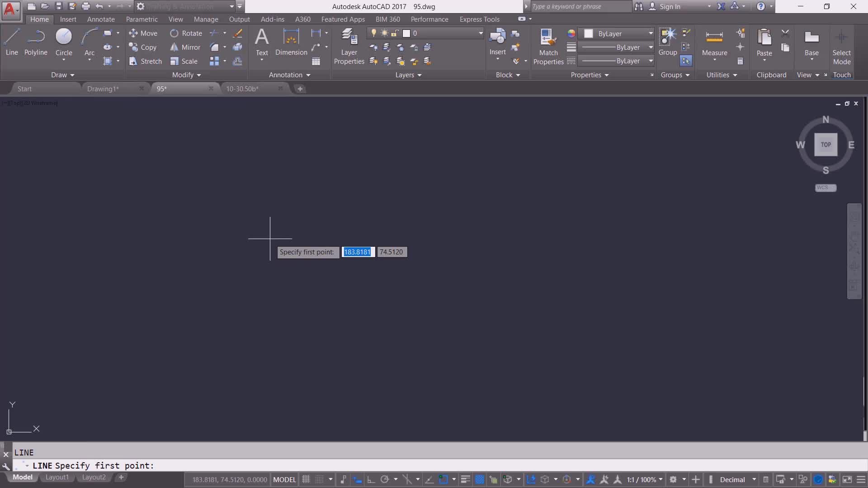Click Sign In button
The width and height of the screenshot is (868, 488).
click(669, 6)
